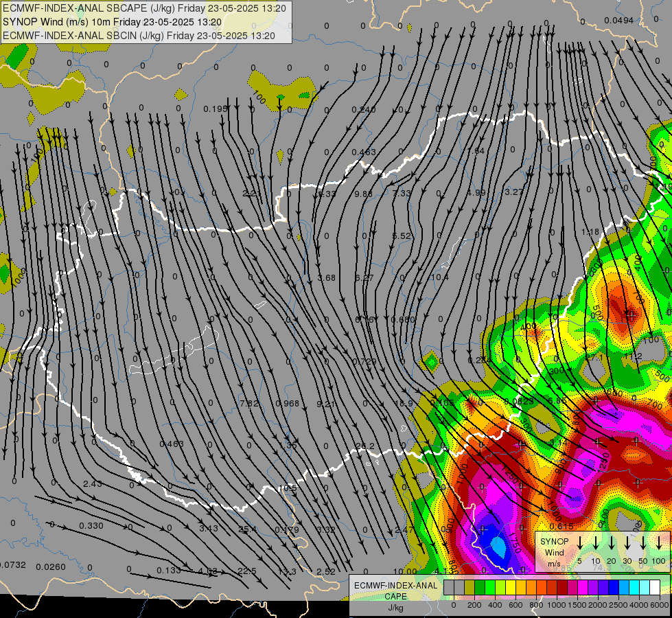672x618 pixels.
Task: Click the map value 26.2
Action: (364, 446)
